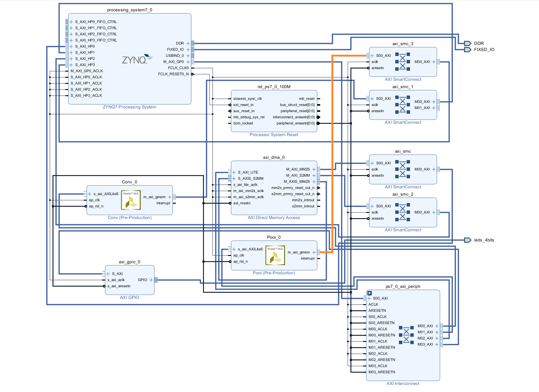Select the DDR external port symbol

(467, 43)
